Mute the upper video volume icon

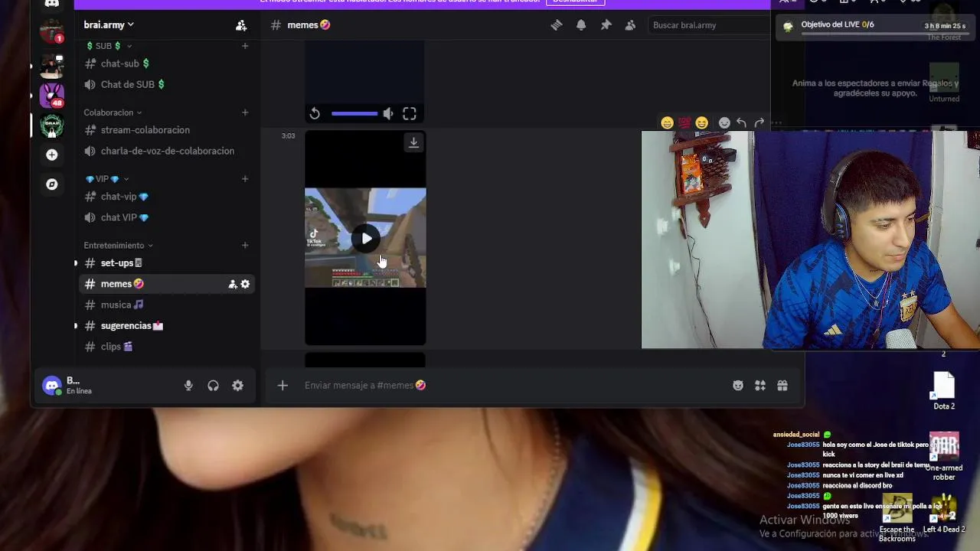click(388, 114)
